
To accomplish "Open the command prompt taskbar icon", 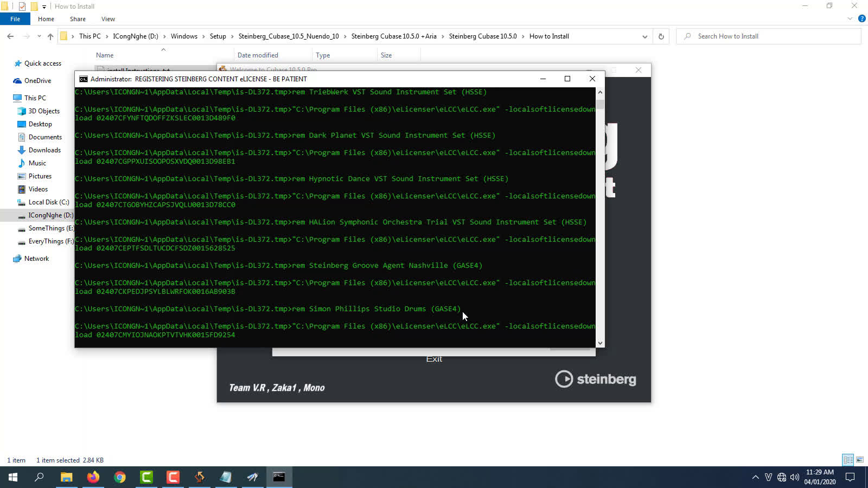I will click(279, 477).
